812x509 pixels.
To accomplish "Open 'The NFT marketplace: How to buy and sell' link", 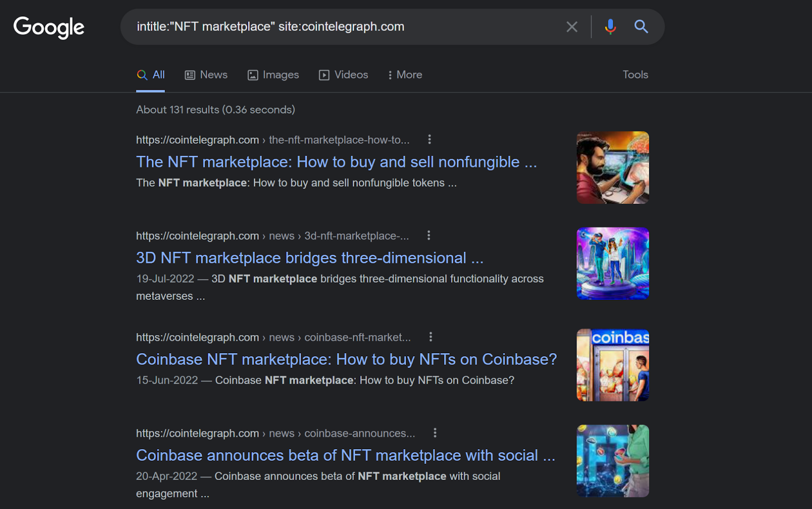I will pyautogui.click(x=336, y=162).
